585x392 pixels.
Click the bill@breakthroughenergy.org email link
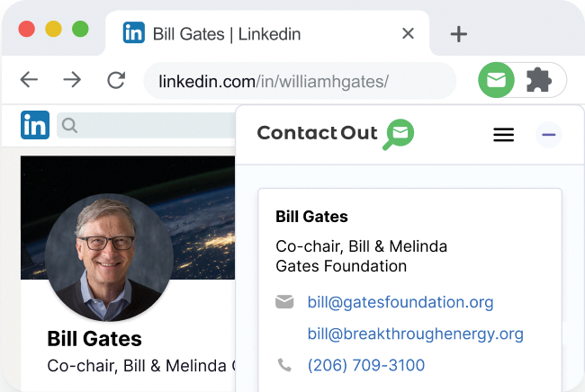(x=415, y=334)
